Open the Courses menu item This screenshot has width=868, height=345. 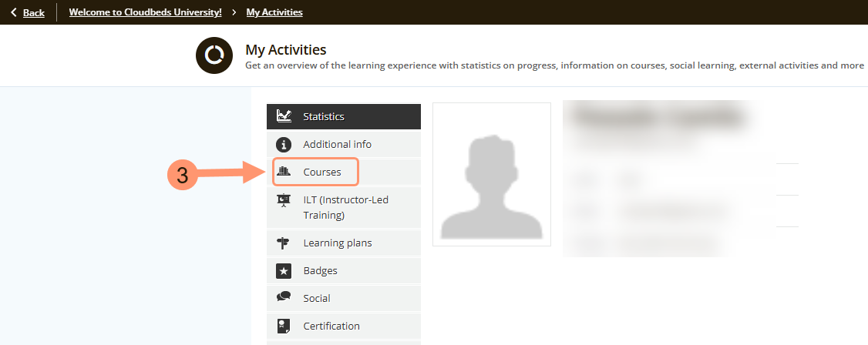point(322,172)
